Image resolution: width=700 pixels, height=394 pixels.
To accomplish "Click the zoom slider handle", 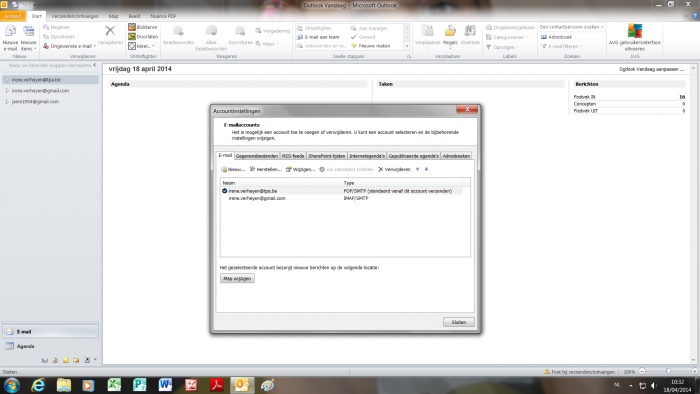I will [x=668, y=371].
